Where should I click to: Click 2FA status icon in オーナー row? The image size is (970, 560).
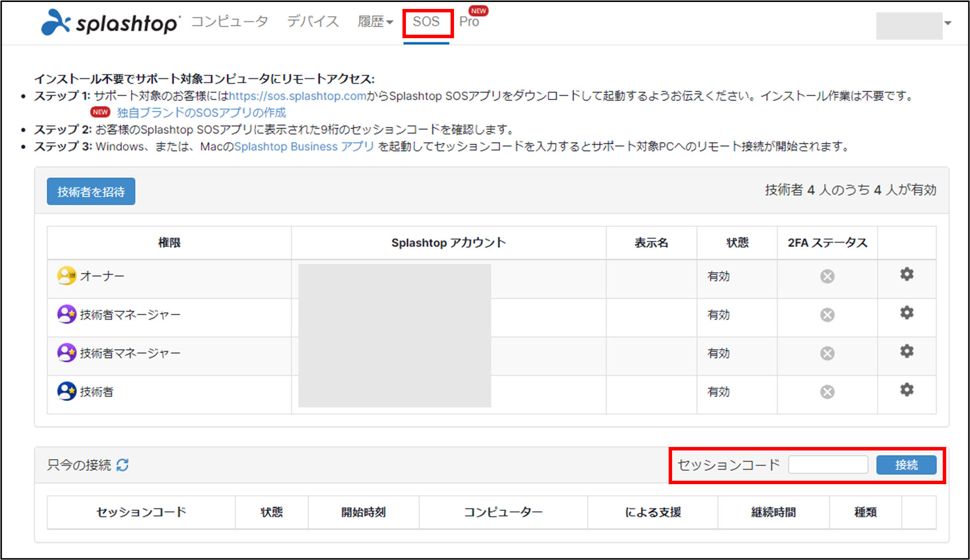click(827, 276)
